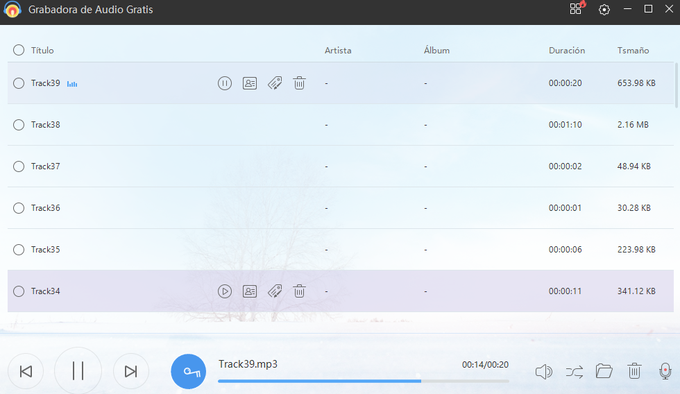
Task: Click the Track39.mp3 now-playing label
Action: click(x=248, y=364)
